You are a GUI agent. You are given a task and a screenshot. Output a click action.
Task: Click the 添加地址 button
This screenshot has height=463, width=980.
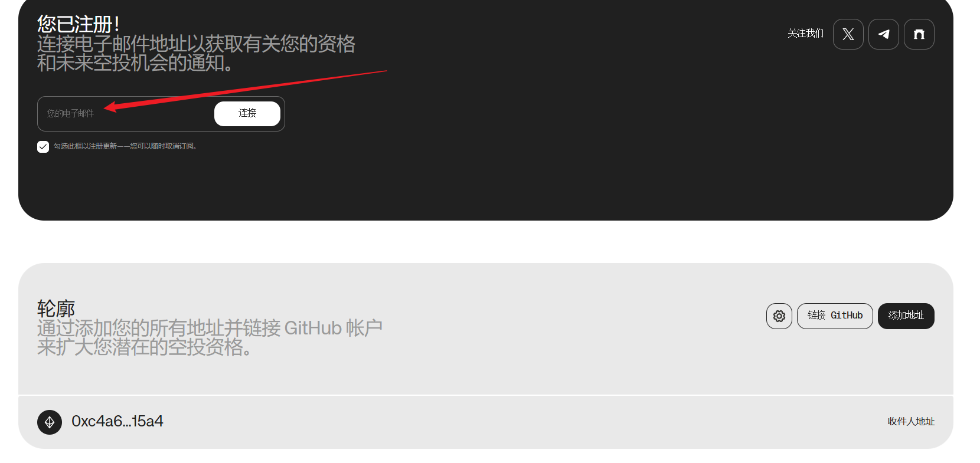pos(906,316)
